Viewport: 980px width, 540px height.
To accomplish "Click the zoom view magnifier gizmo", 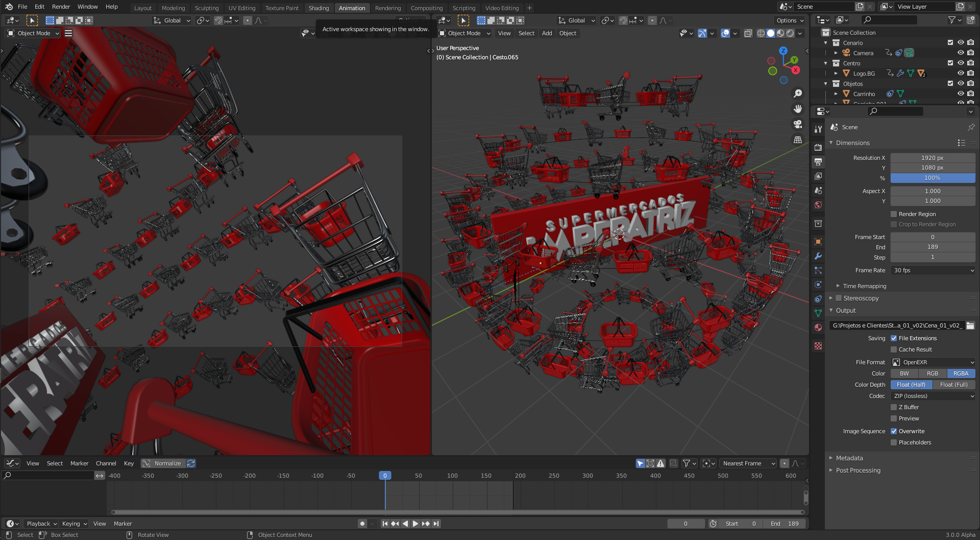I will [797, 93].
